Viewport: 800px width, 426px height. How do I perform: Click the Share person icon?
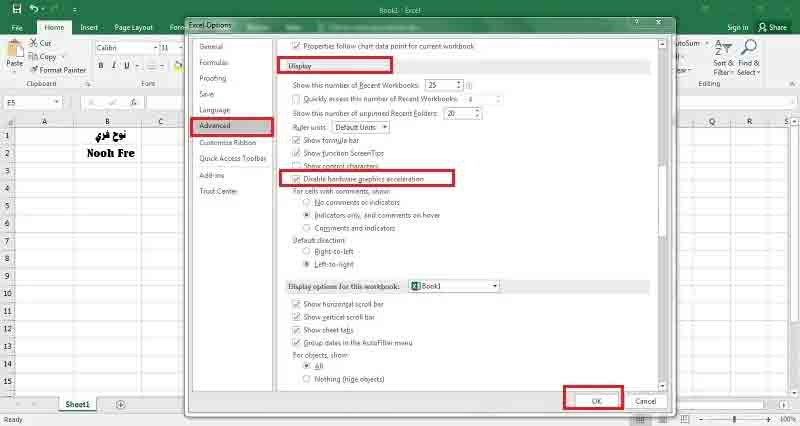click(x=762, y=27)
